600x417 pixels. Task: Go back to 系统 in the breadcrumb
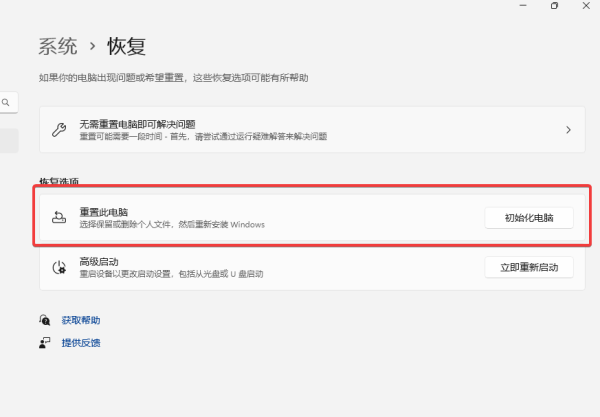point(58,46)
